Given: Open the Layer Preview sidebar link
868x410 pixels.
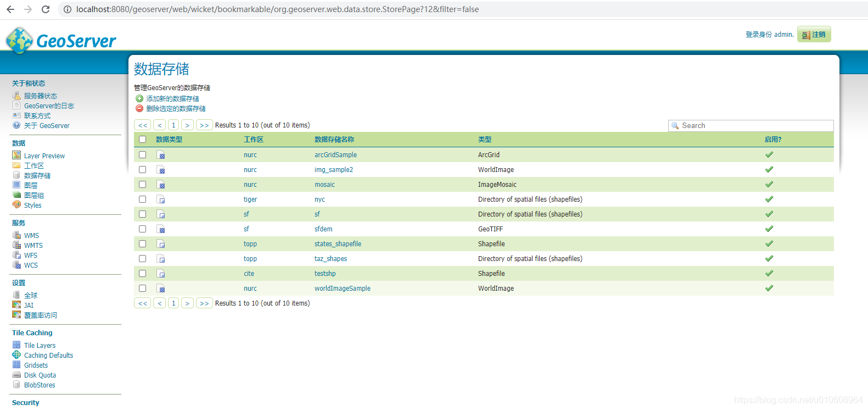Looking at the screenshot, I should point(44,156).
